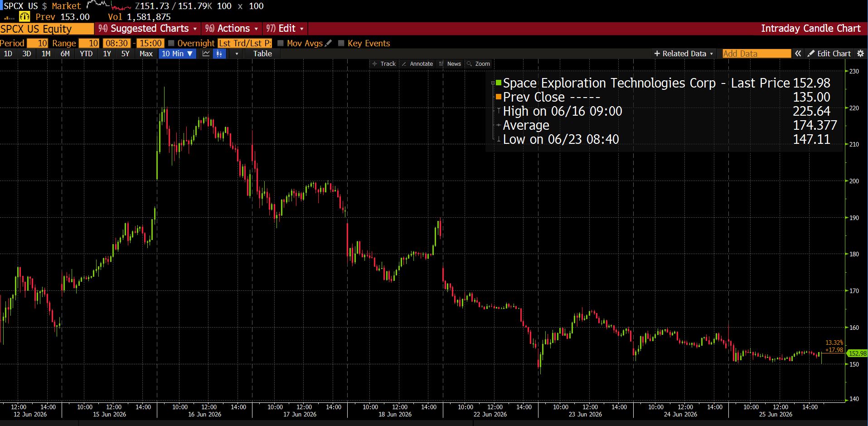Screen dimensions: 868x426
Task: Click the high marker icon in the legend
Action: coord(499,111)
